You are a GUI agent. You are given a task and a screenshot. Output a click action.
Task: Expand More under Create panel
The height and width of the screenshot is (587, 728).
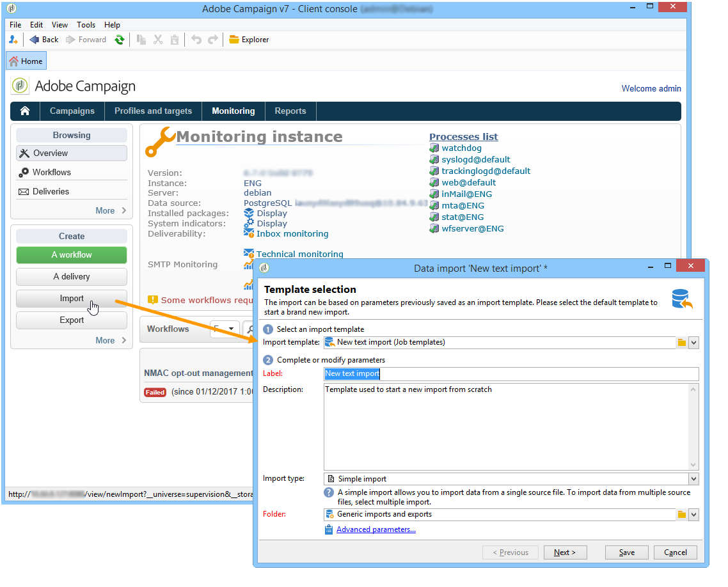pos(111,341)
